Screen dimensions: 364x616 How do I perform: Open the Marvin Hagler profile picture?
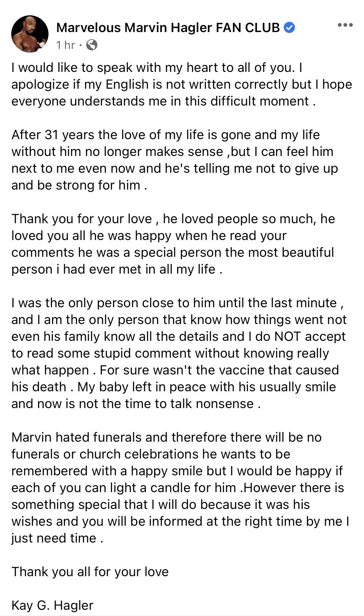[30, 34]
